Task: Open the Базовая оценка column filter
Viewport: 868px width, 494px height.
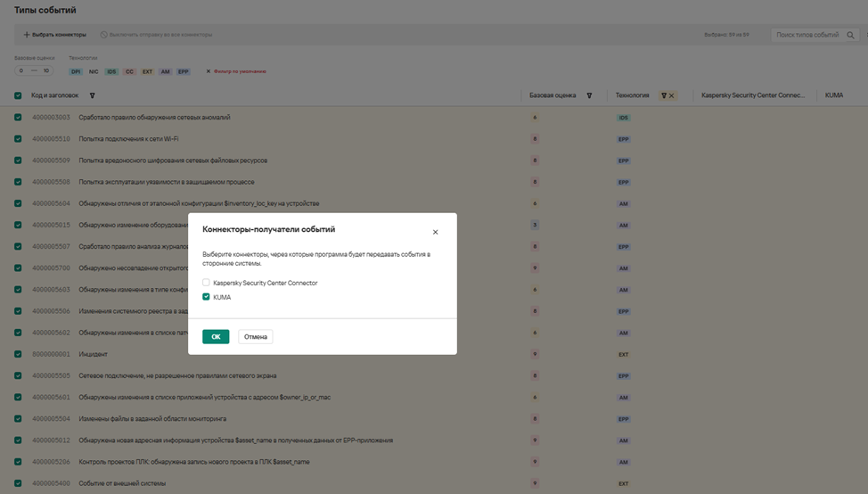Action: [589, 95]
